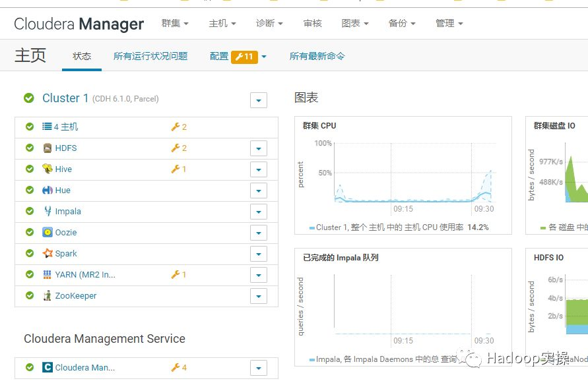Open the 诊断 menu

pos(269,23)
